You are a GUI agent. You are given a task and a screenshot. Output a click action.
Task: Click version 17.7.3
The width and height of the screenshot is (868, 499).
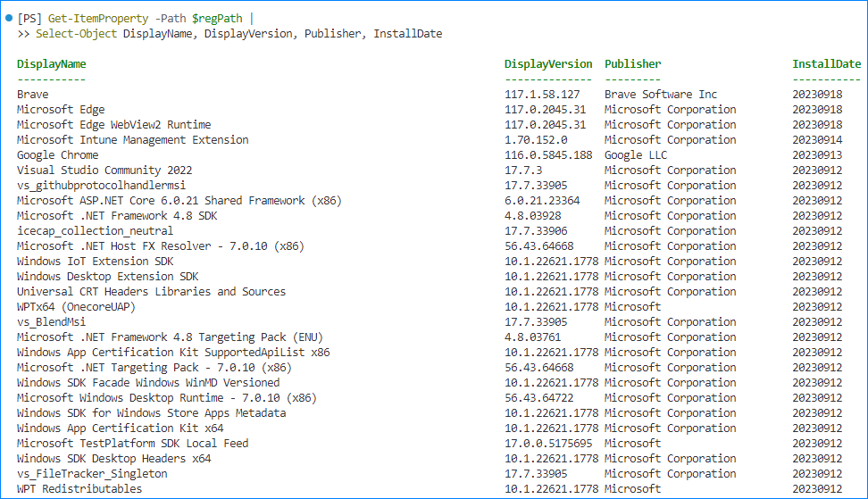pos(523,170)
